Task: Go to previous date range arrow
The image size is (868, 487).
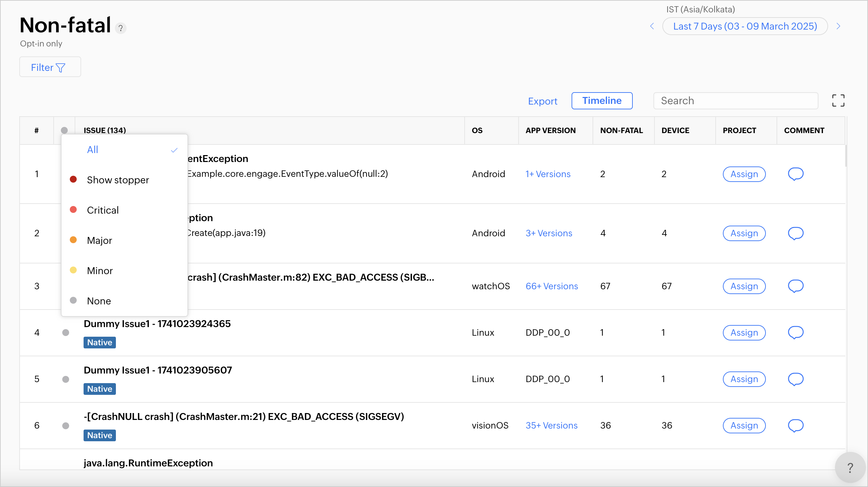Action: (652, 26)
